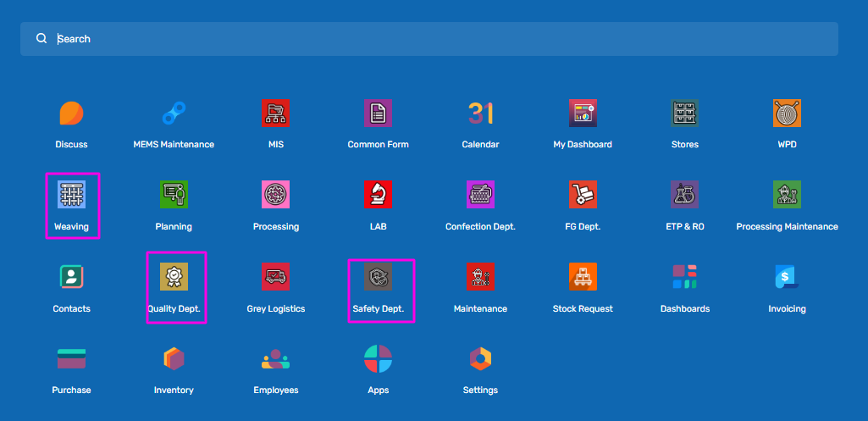The width and height of the screenshot is (868, 421).
Task: Open the FG Dept. module
Action: [583, 196]
